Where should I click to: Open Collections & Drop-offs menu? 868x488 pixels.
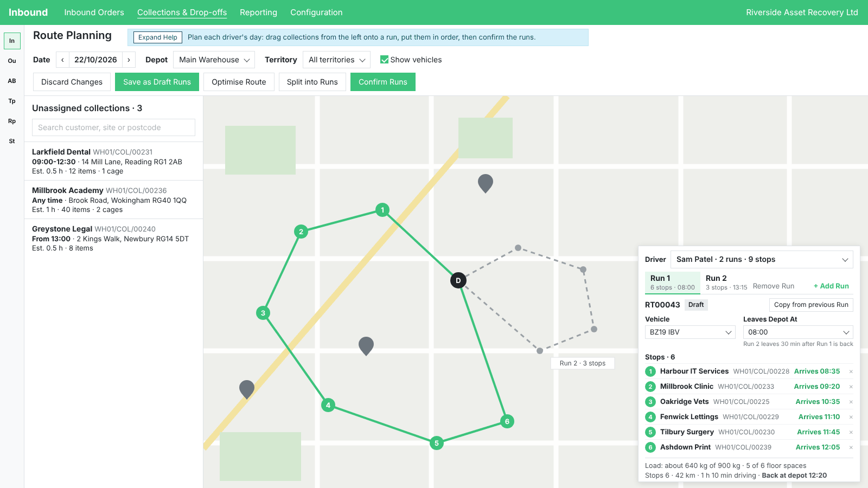click(182, 12)
